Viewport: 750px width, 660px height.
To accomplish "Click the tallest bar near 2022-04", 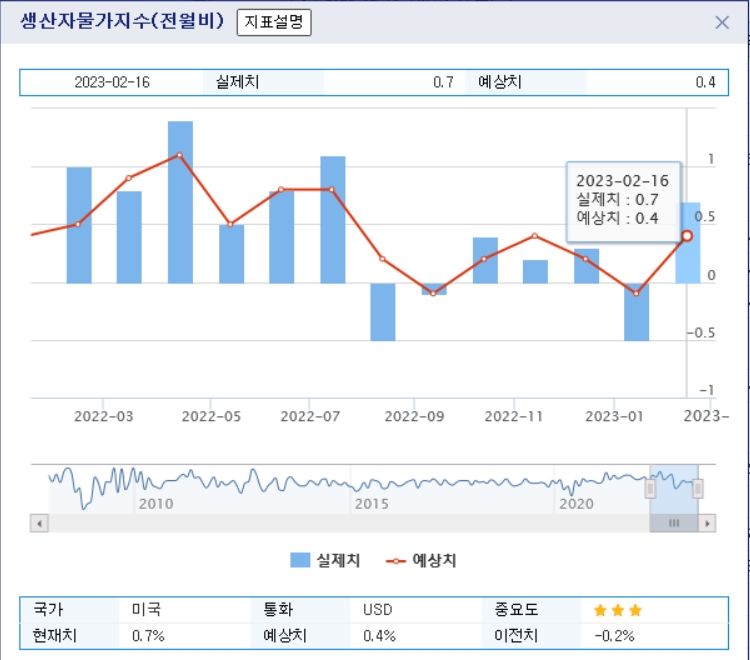I will [180, 202].
